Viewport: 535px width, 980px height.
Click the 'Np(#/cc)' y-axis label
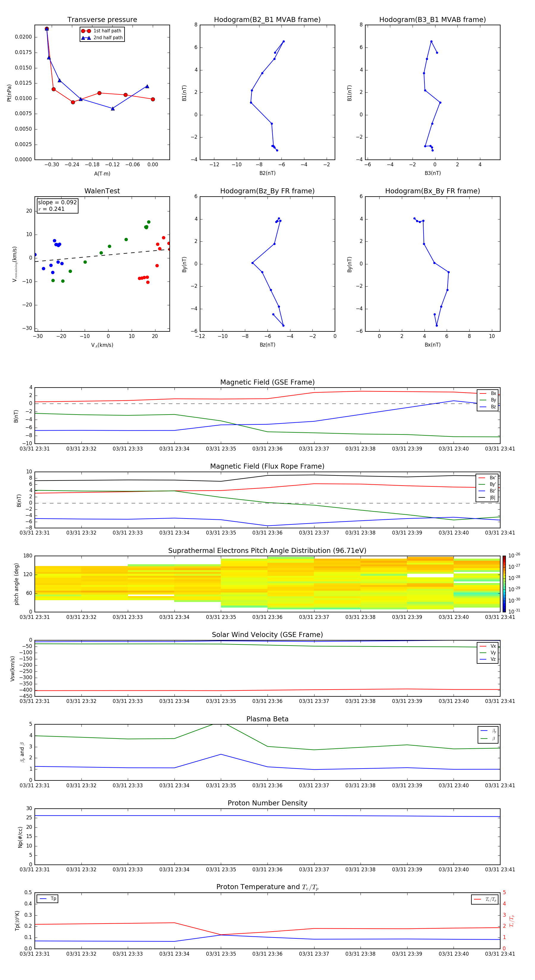click(20, 837)
